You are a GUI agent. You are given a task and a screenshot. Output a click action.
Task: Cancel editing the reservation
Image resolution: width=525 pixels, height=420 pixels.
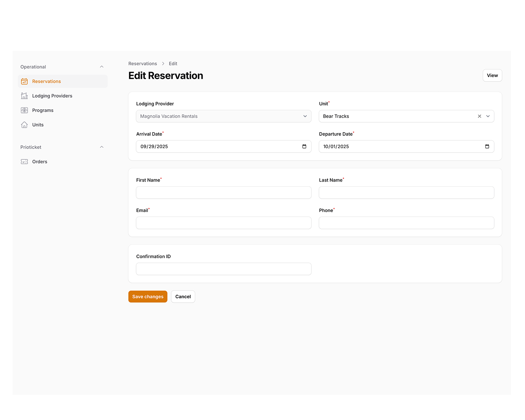coord(183,297)
